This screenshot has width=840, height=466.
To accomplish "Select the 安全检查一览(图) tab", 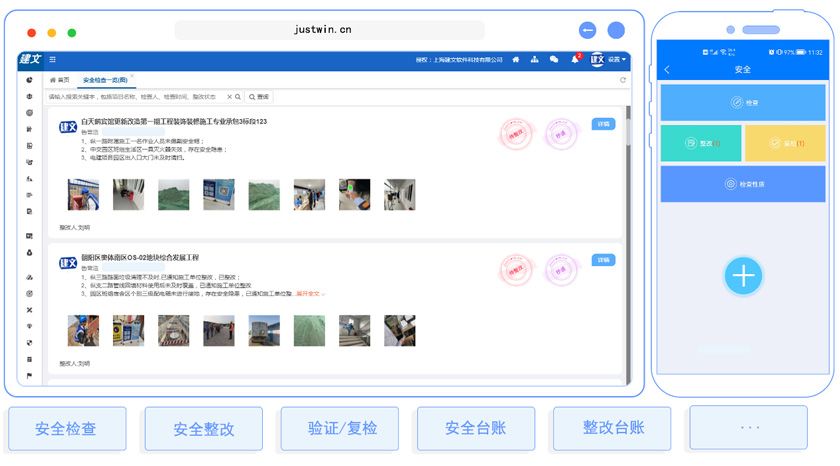I will pos(106,80).
